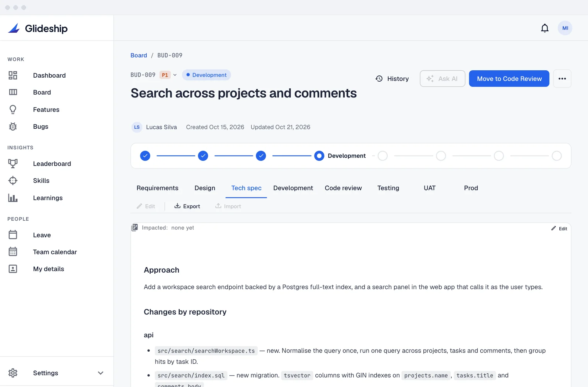Switch to the Design tab

(x=205, y=188)
